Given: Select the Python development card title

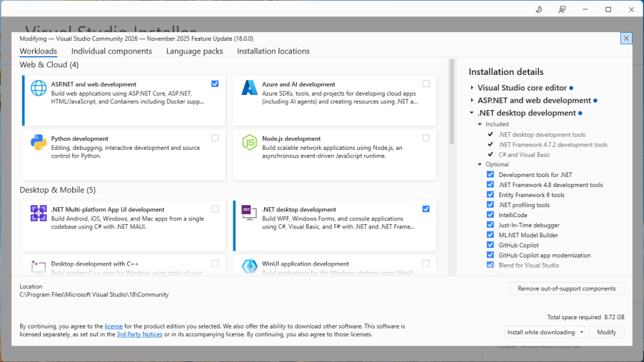Looking at the screenshot, I should [80, 139].
